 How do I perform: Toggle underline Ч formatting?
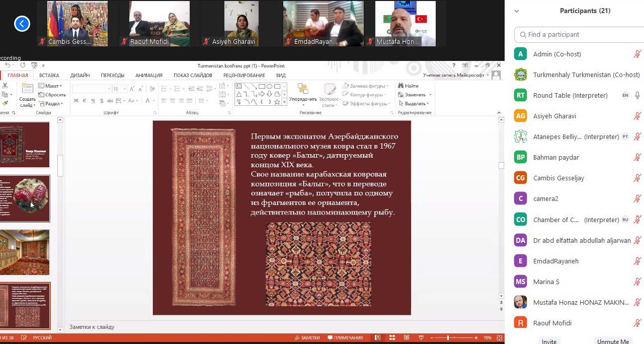click(93, 101)
